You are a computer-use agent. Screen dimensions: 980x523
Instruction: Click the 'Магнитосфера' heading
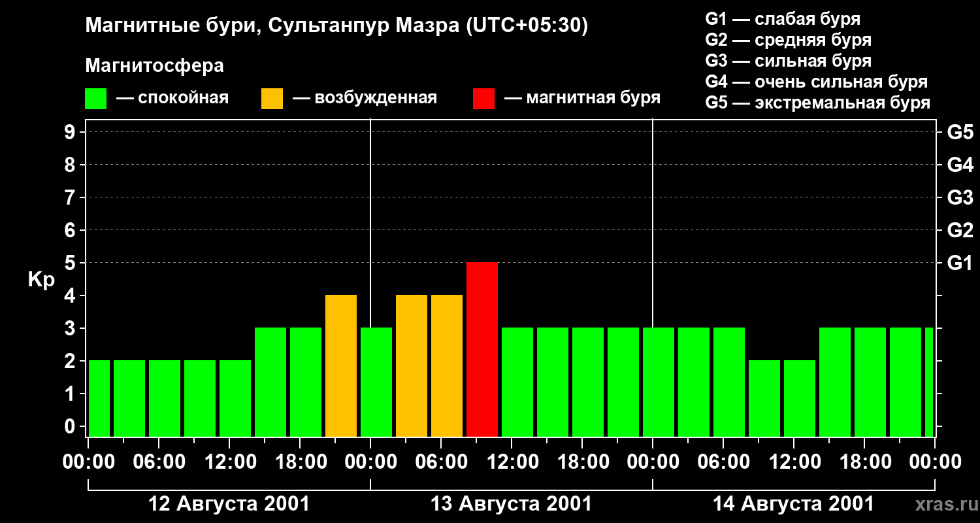coord(155,66)
